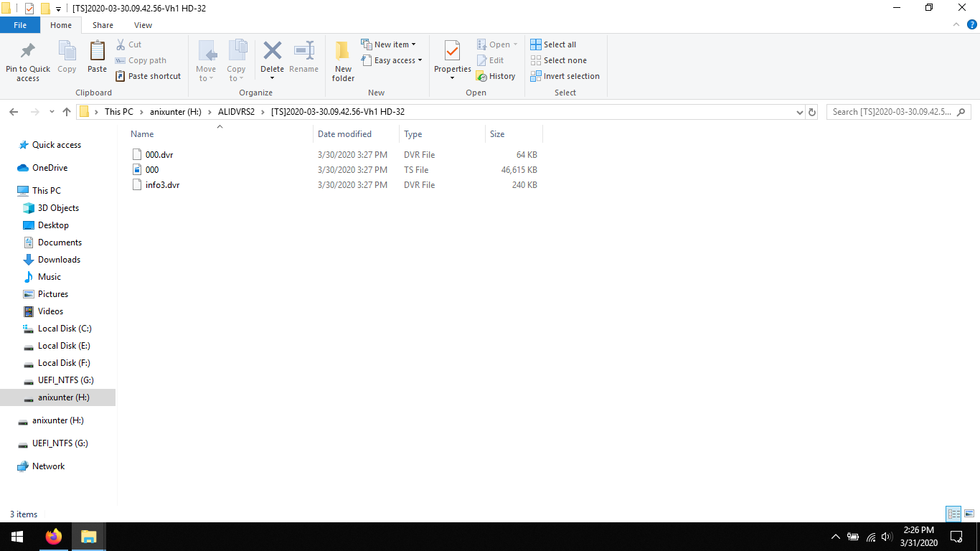Open Firefox from the taskbar
980x551 pixels.
[53, 537]
